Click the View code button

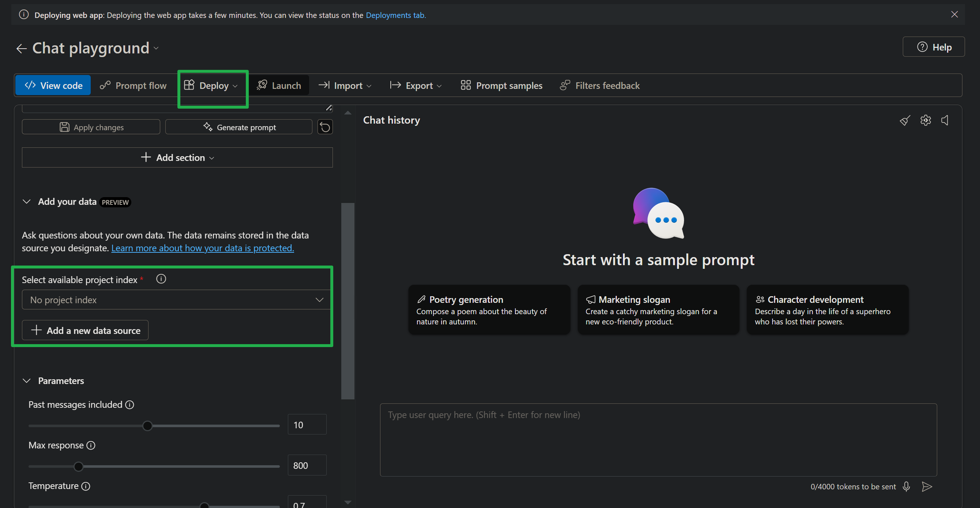53,85
